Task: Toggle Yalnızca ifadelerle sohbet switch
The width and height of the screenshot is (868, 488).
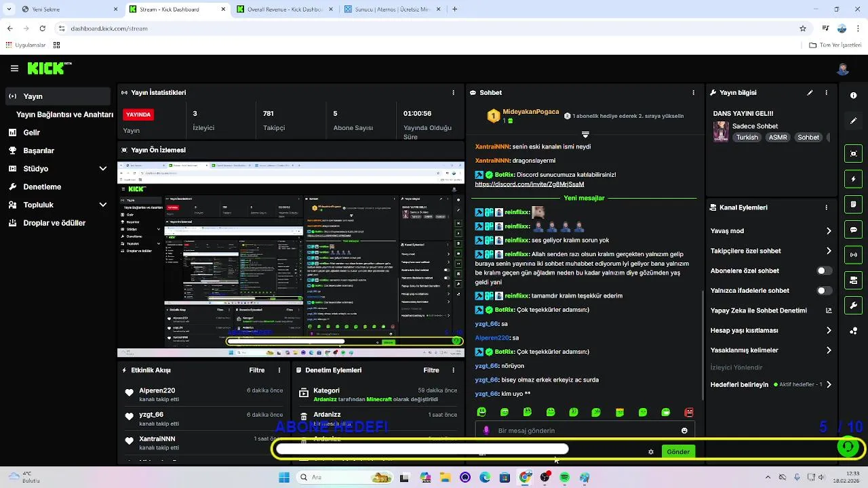Action: click(x=824, y=291)
